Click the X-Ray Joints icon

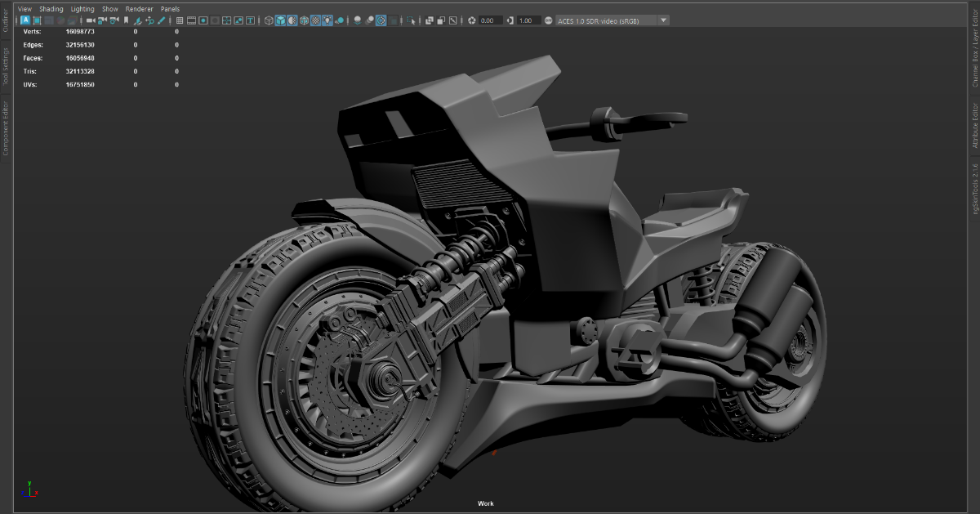(x=453, y=20)
